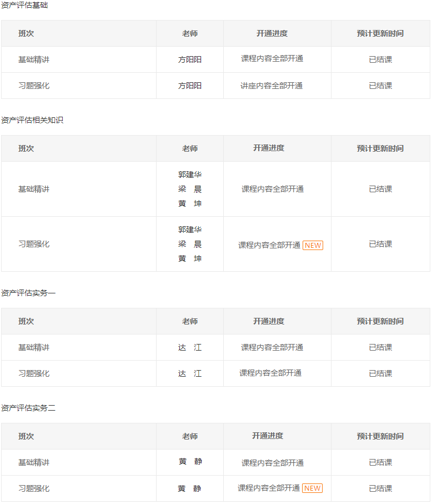Click 方阳阳 in 资产评估基础 习题强化 row
Viewport: 432px width, 504px height.
(190, 86)
